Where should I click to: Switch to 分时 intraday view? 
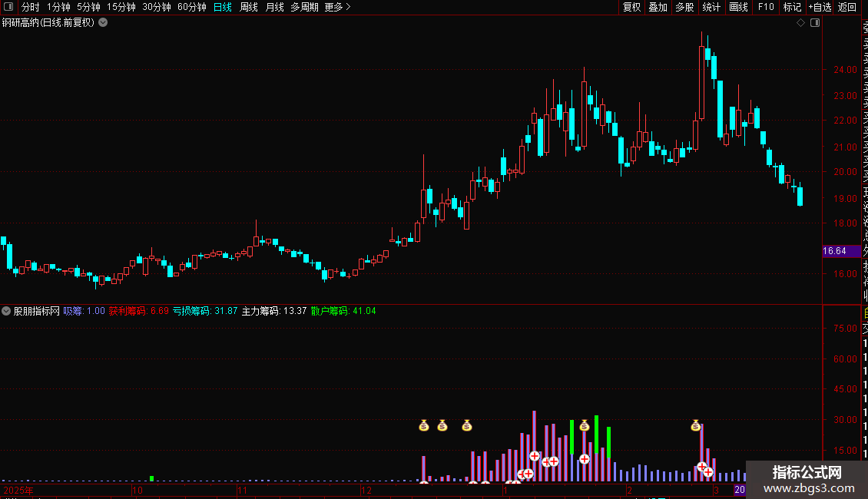[x=31, y=7]
